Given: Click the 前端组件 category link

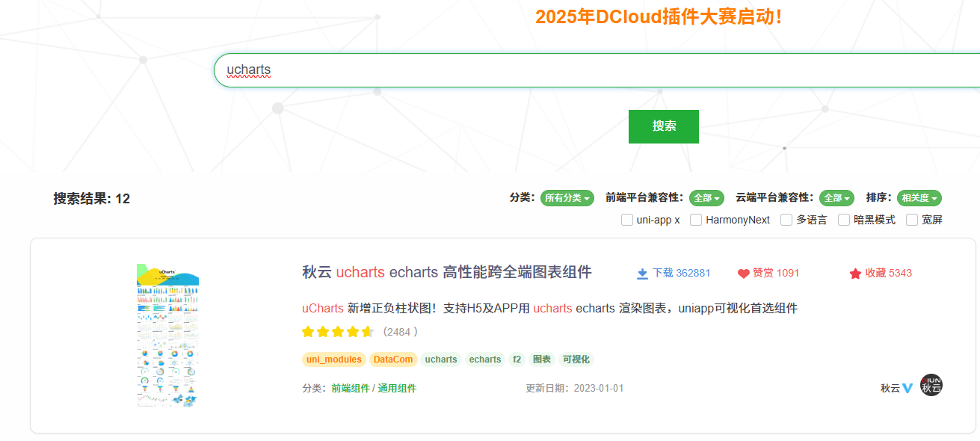Looking at the screenshot, I should pos(351,388).
